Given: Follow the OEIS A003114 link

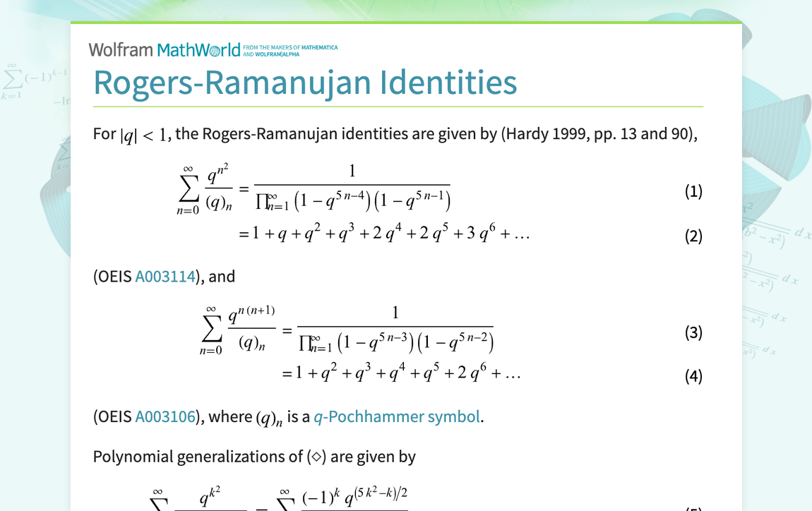Looking at the screenshot, I should pos(166,277).
